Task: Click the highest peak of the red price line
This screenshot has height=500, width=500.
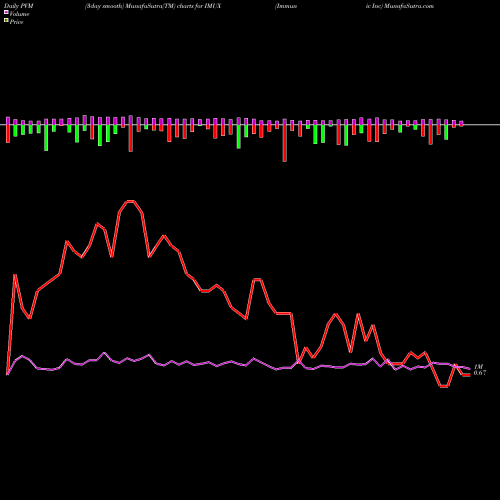Action: [x=130, y=201]
